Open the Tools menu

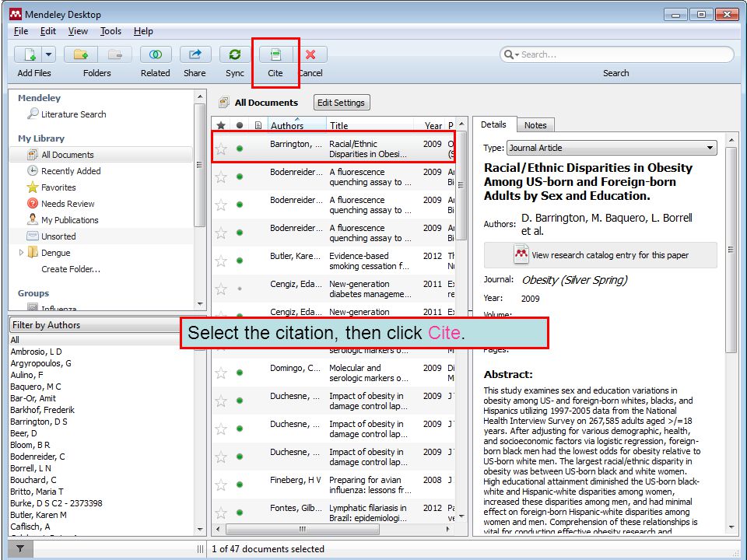[110, 31]
